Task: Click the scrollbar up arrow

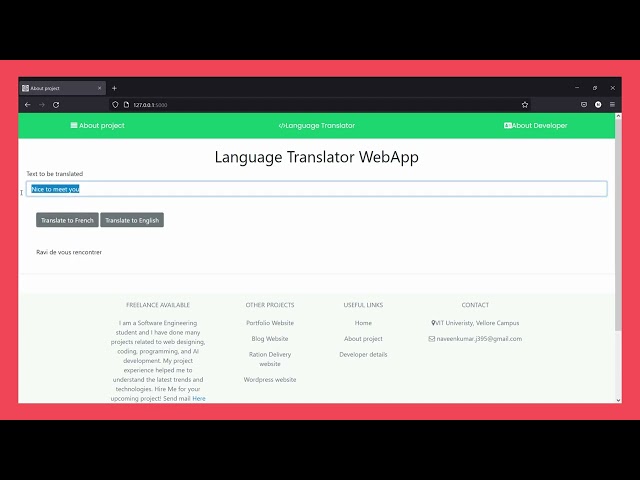Action: (x=618, y=116)
